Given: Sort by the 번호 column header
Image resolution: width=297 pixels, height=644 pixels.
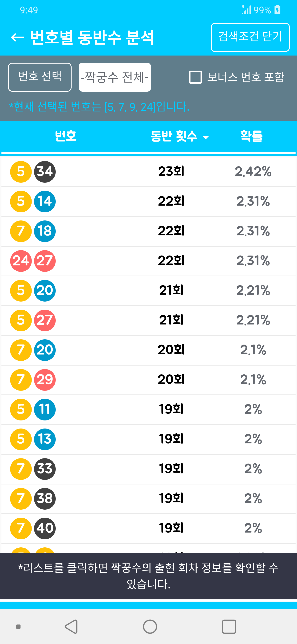Looking at the screenshot, I should [x=66, y=136].
